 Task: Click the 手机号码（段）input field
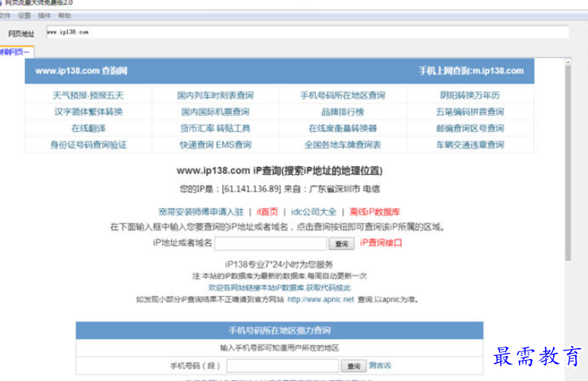pos(282,365)
